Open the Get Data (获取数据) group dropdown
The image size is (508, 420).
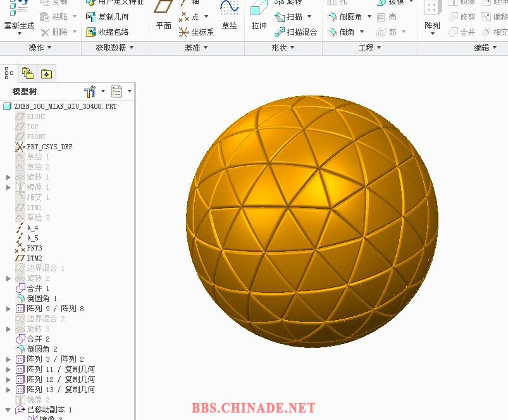[115, 47]
